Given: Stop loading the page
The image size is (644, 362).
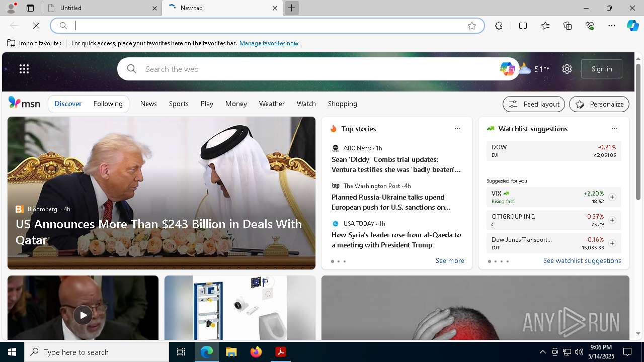Looking at the screenshot, I should tap(36, 26).
